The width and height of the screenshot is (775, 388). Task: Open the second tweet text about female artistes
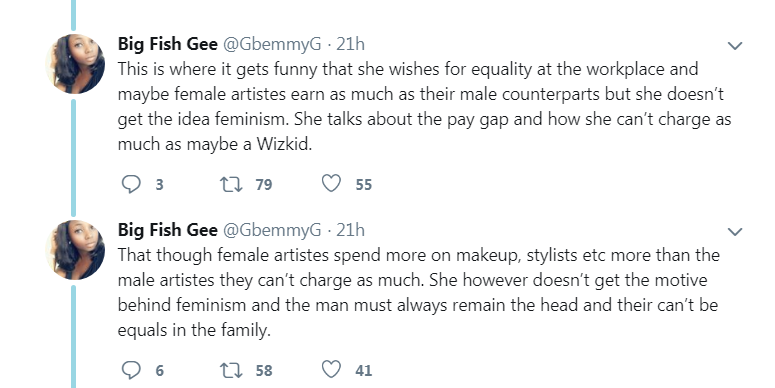coord(419,292)
